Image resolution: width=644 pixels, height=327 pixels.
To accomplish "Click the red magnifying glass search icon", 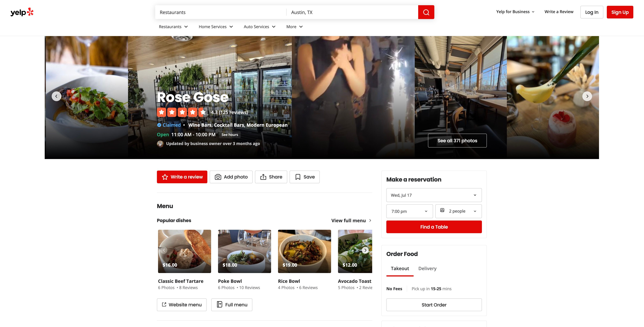I will pos(426,12).
